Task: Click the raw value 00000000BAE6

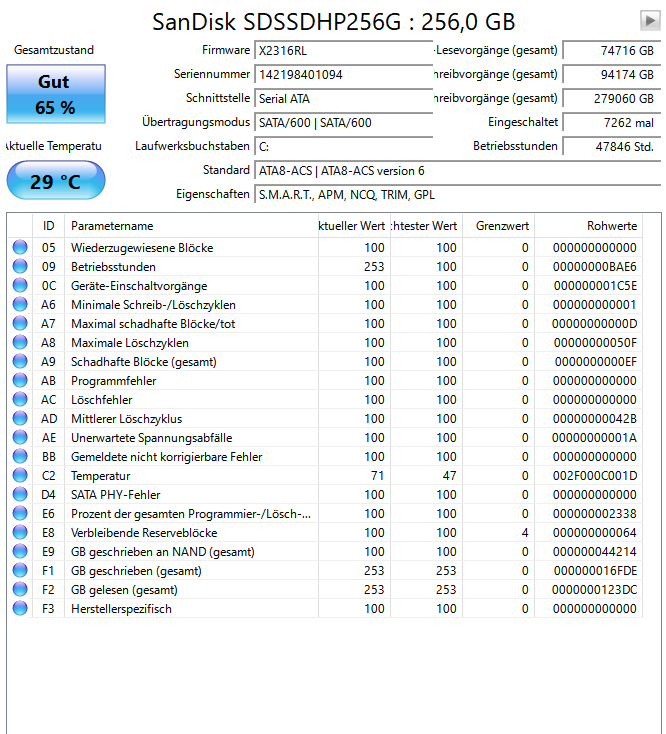Action: coord(594,267)
